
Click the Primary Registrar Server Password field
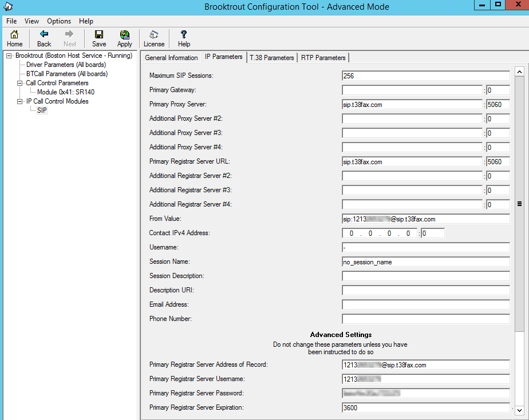pos(425,394)
